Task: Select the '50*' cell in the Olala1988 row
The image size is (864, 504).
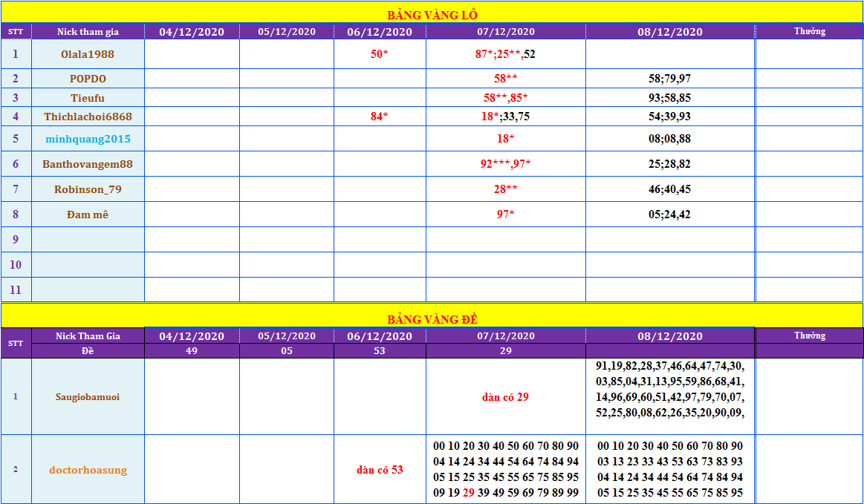Action: [380, 54]
